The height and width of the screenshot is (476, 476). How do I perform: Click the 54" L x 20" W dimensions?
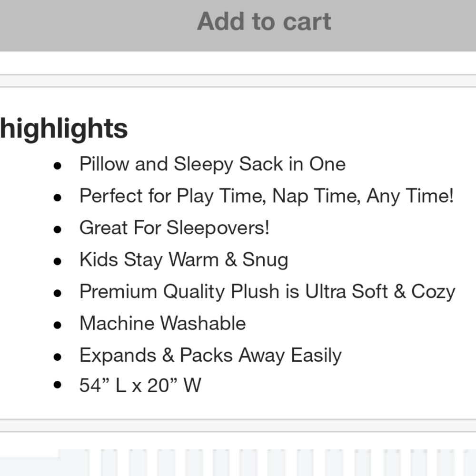click(140, 386)
